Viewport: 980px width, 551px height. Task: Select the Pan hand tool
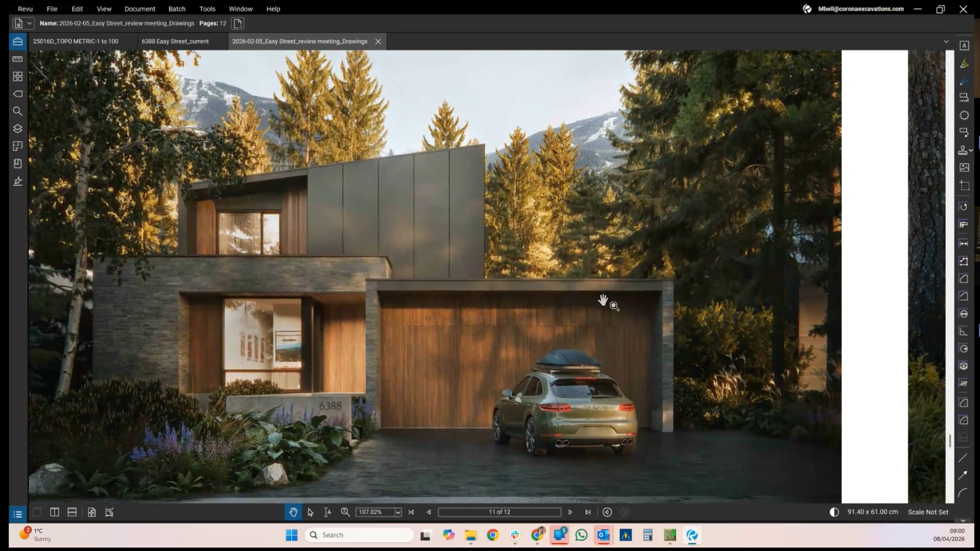click(x=293, y=512)
